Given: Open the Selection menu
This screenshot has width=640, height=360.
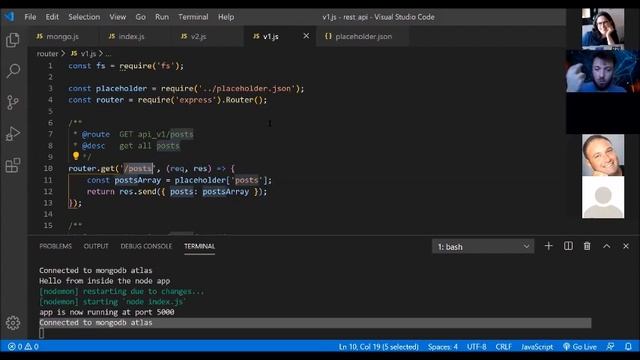Looking at the screenshot, I should pos(84,17).
